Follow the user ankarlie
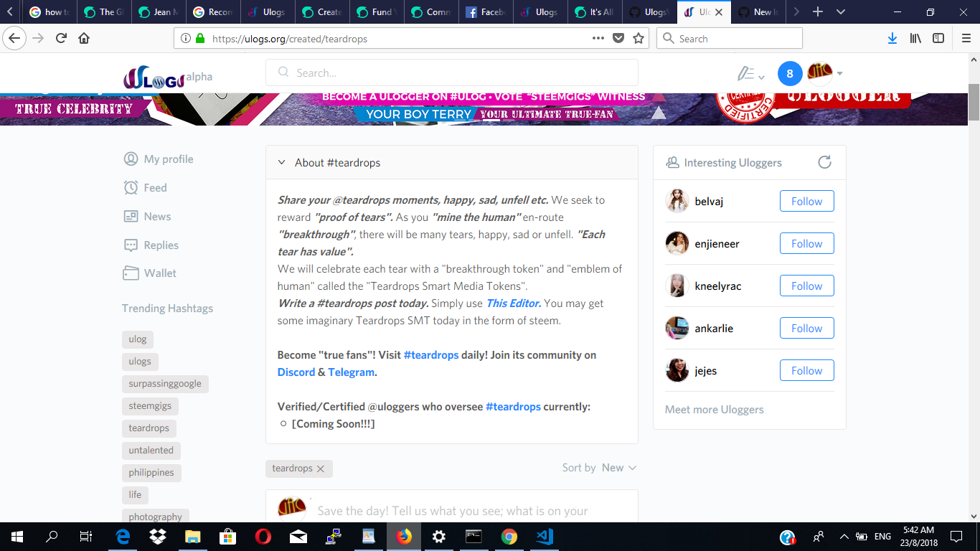This screenshot has height=551, width=980. [806, 329]
